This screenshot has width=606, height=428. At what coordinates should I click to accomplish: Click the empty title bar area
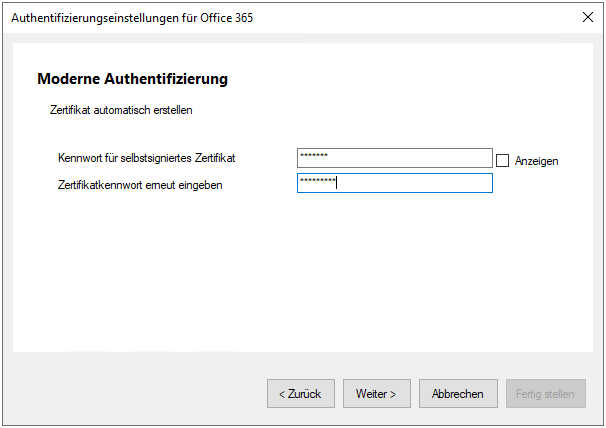point(415,18)
